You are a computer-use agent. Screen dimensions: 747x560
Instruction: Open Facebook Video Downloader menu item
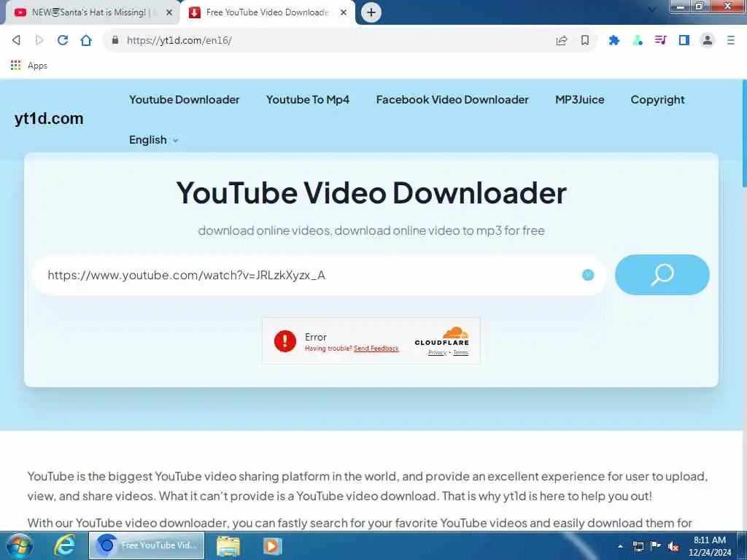(452, 99)
